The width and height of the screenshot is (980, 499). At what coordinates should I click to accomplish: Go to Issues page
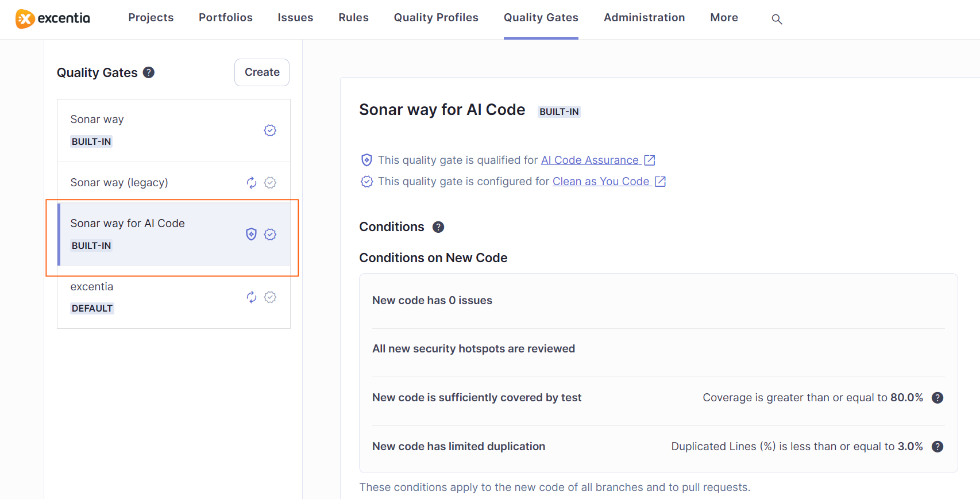[x=295, y=18]
